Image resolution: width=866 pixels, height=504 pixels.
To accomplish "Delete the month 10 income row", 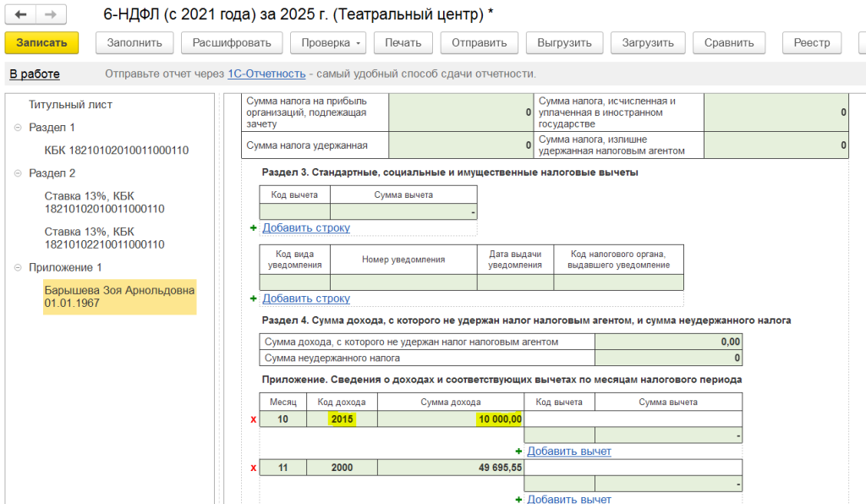I will [252, 419].
